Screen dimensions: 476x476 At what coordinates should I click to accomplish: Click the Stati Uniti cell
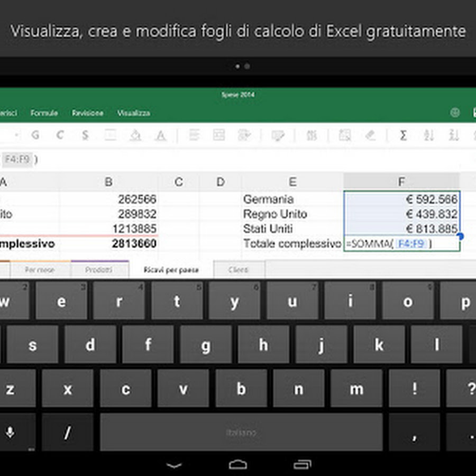coord(292,228)
